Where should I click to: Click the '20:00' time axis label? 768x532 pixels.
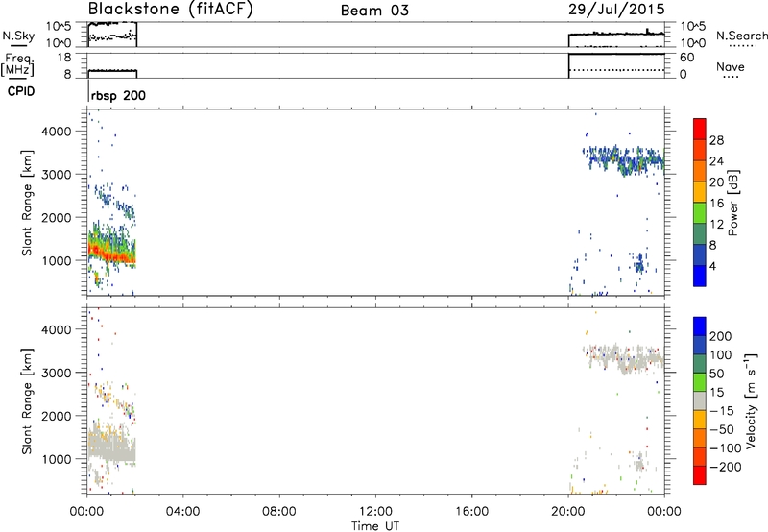click(x=568, y=512)
